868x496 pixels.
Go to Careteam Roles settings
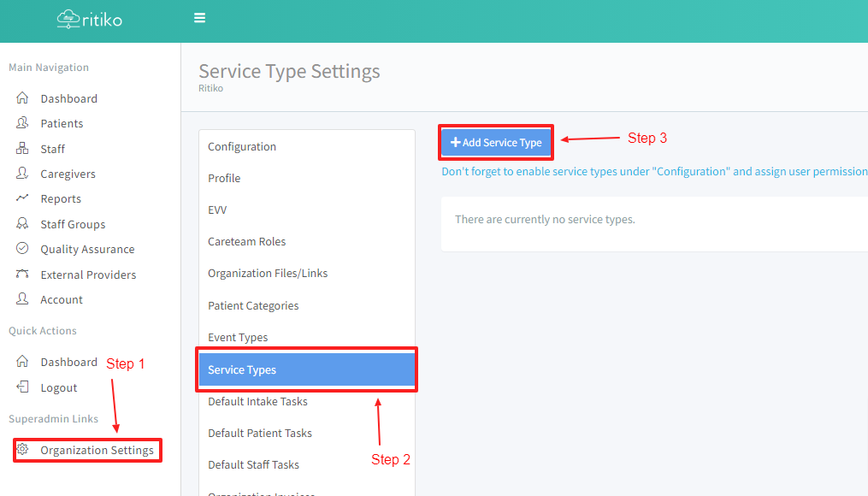[x=246, y=241]
